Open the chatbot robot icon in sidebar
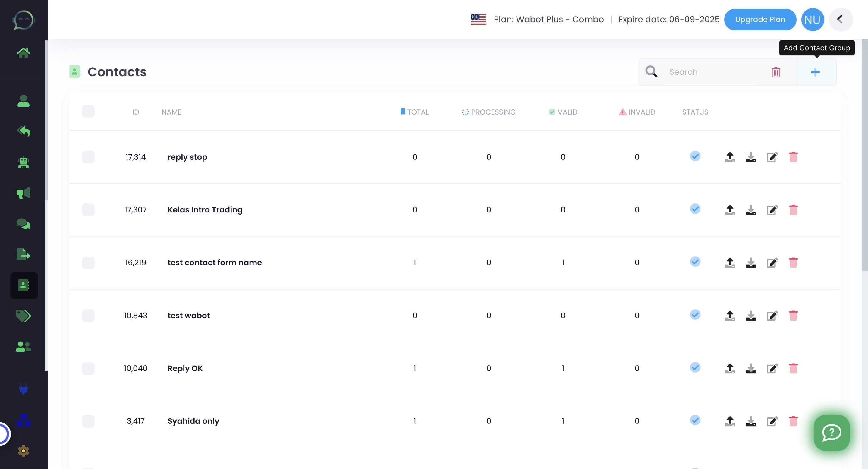 tap(23, 163)
